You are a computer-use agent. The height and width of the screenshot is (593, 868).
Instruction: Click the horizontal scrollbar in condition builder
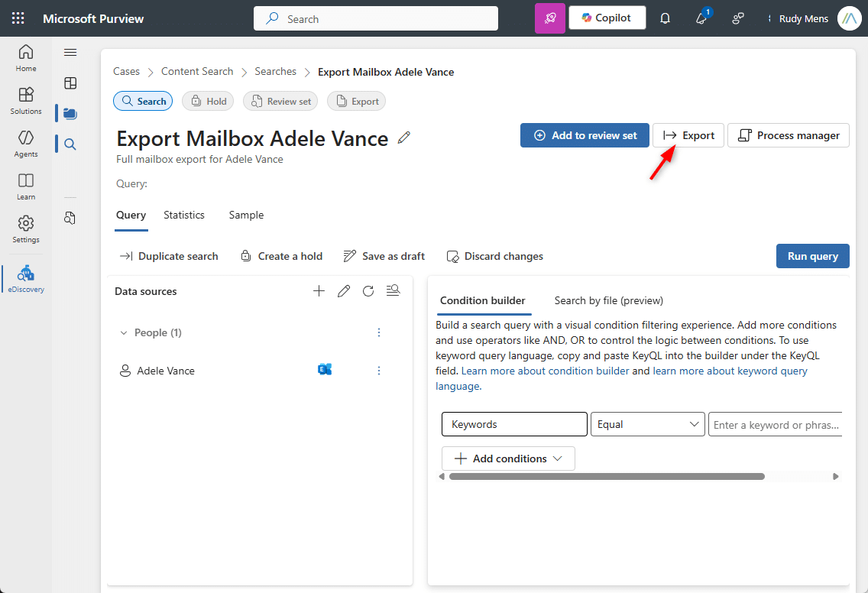[x=607, y=476]
